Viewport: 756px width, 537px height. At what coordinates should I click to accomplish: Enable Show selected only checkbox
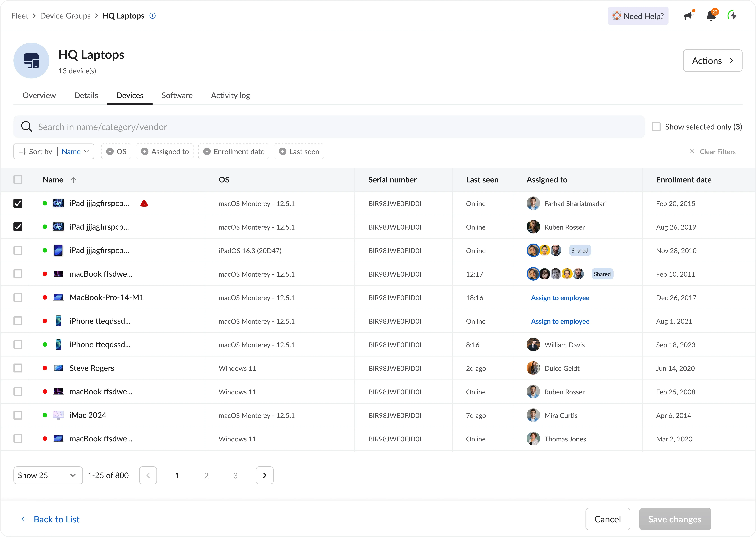[x=656, y=127]
